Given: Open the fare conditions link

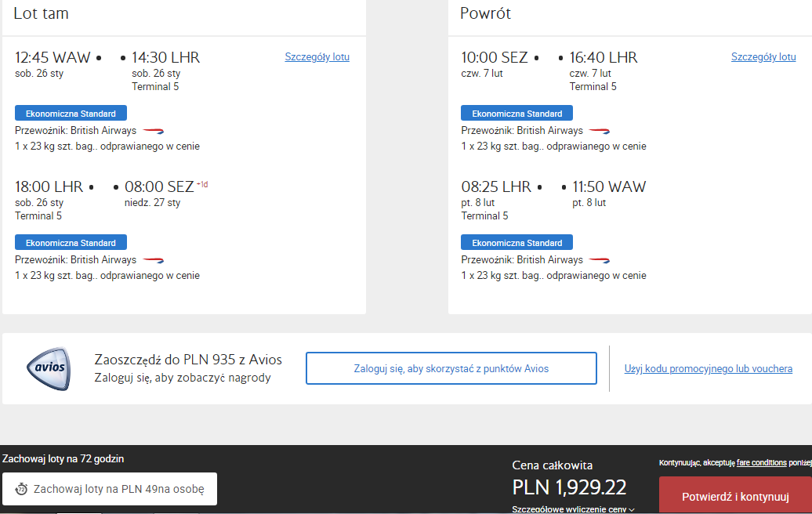Looking at the screenshot, I should point(761,463).
